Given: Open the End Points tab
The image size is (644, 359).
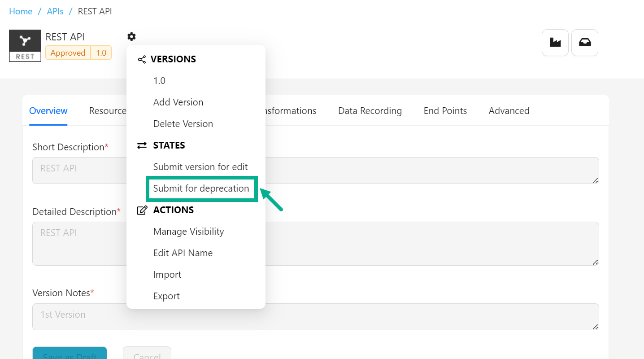Looking at the screenshot, I should 445,111.
